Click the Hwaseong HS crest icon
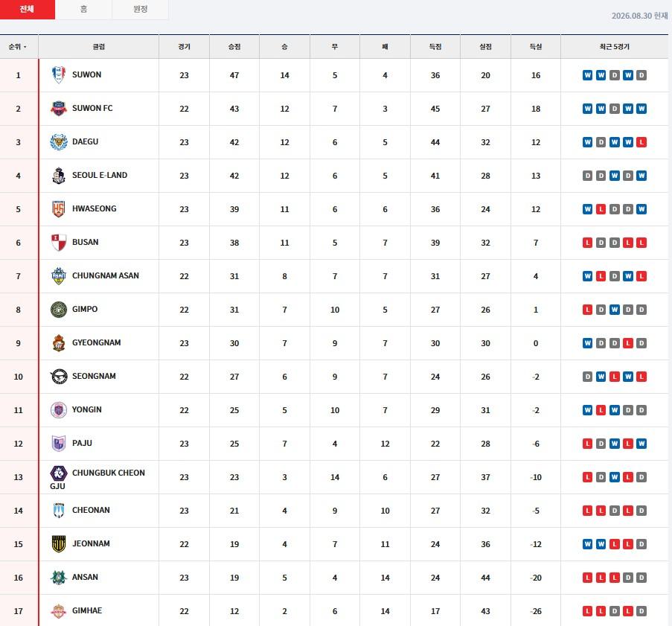The image size is (672, 626). coord(58,209)
